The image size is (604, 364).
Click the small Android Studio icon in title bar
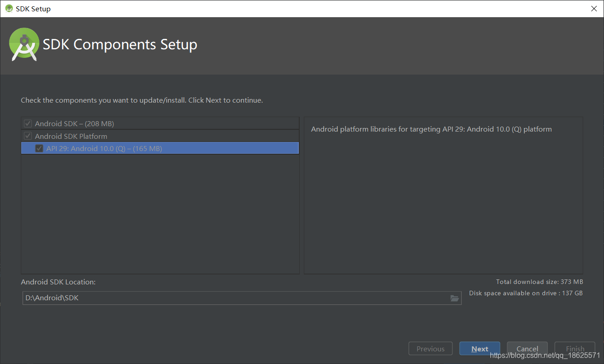click(x=9, y=9)
